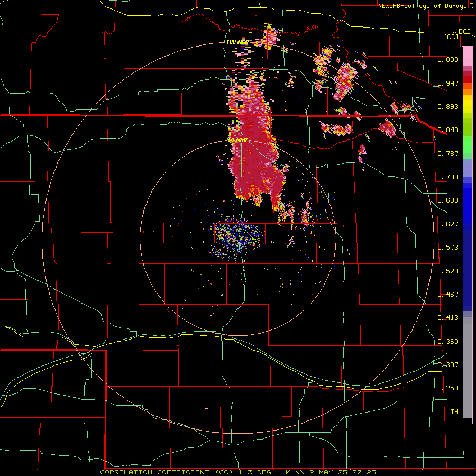The height and width of the screenshot is (476, 476).
Task: Click the blue-yellow clutter cluster at the radar center
Action: [x=239, y=239]
